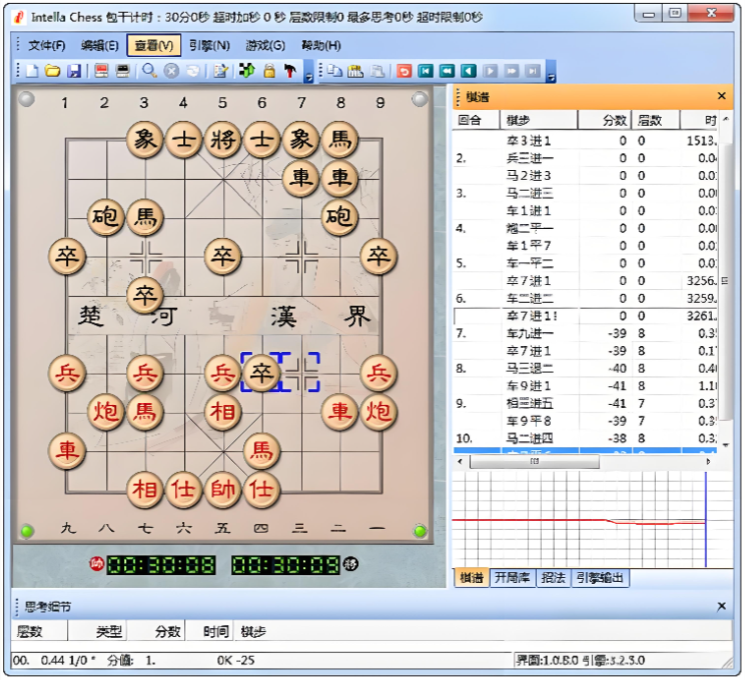Click the move list horizontal scrollbar thumb

pyautogui.click(x=520, y=462)
